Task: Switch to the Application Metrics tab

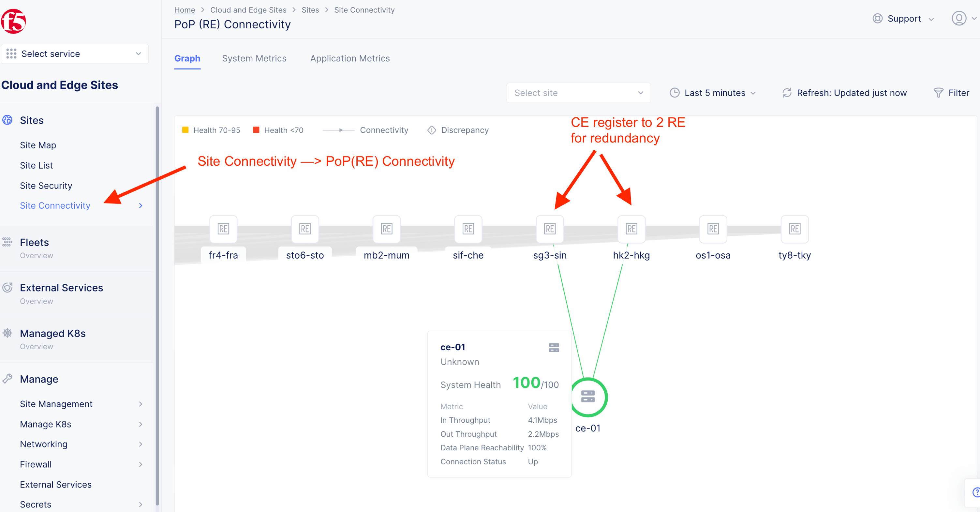Action: click(349, 58)
